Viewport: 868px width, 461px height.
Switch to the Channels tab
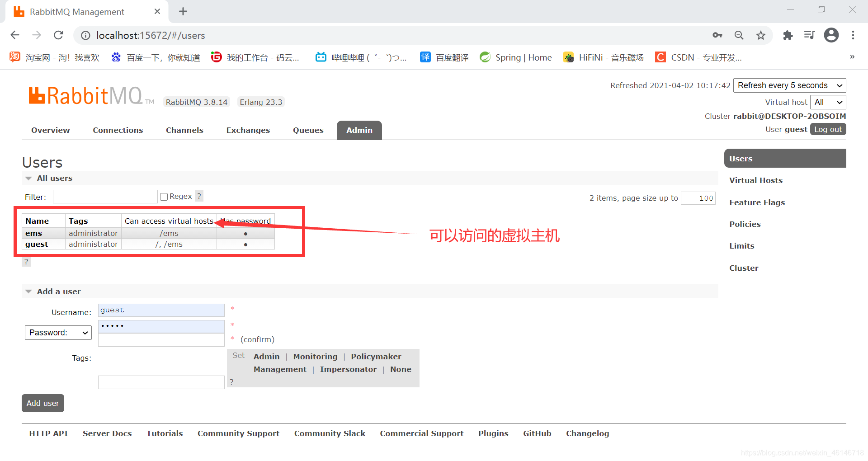click(x=184, y=130)
